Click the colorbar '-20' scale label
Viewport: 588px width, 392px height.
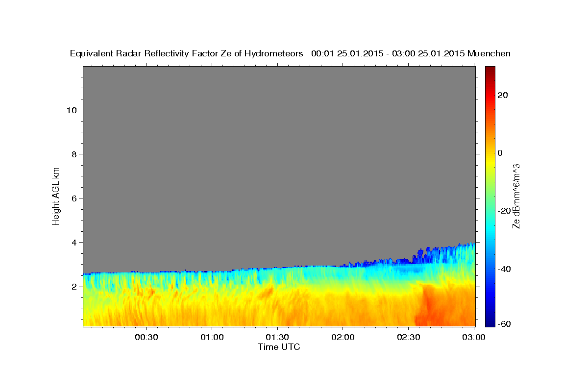pos(505,211)
